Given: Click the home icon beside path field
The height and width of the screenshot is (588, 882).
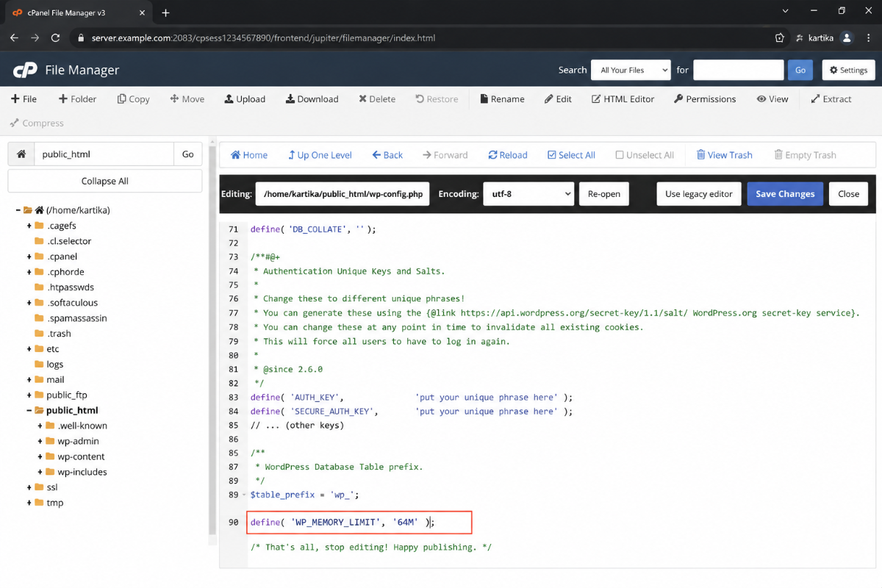Looking at the screenshot, I should tap(21, 154).
